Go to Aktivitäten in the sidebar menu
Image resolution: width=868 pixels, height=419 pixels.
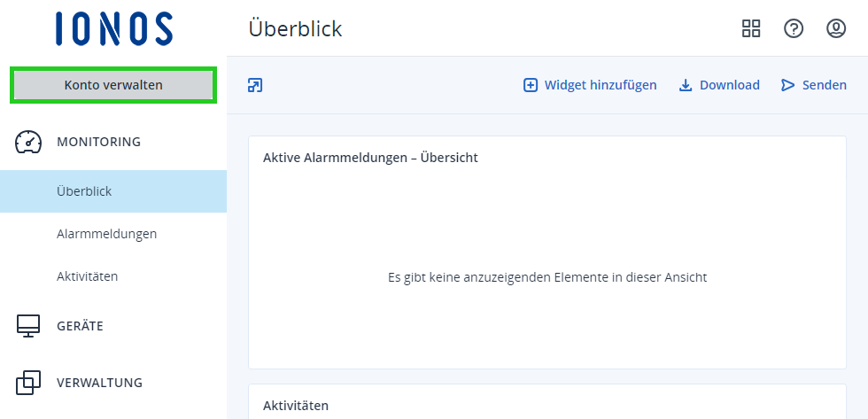[87, 276]
